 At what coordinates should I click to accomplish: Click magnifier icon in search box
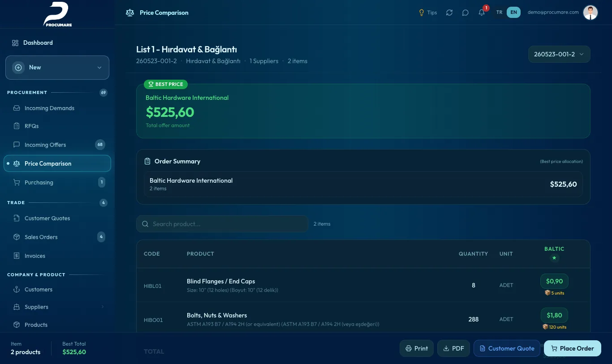pos(145,224)
